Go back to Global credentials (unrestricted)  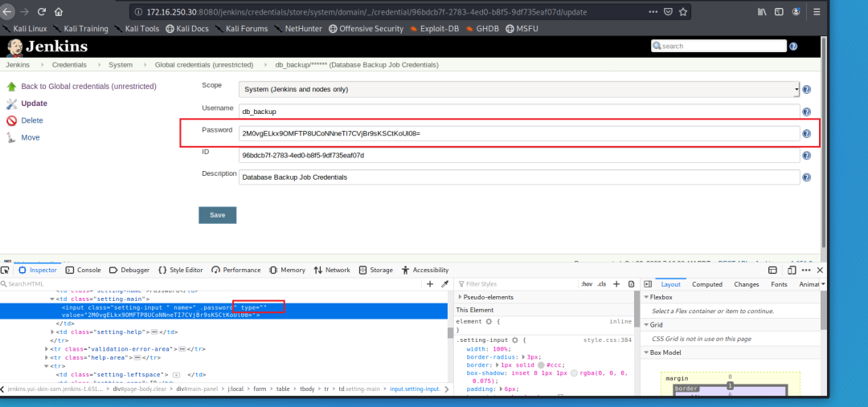[88, 86]
